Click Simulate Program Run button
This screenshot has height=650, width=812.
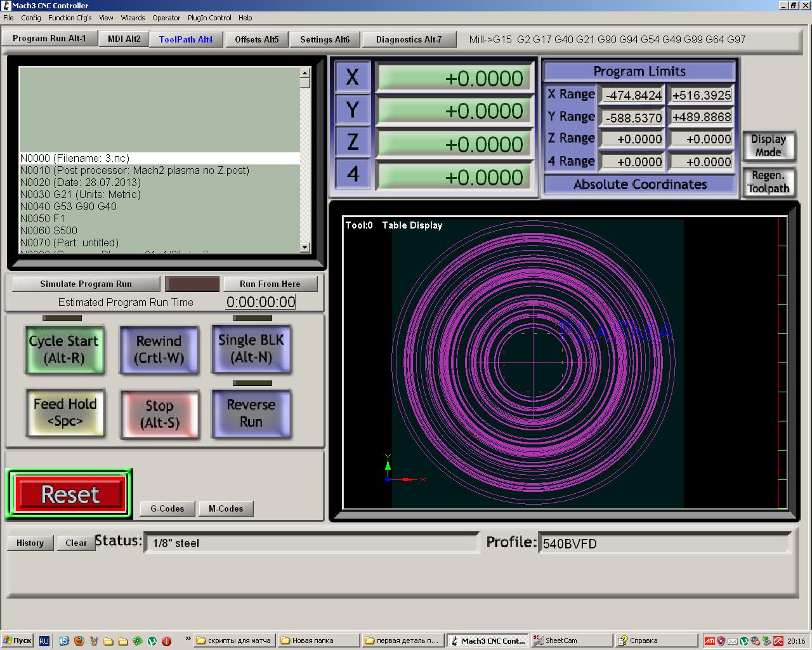point(86,284)
